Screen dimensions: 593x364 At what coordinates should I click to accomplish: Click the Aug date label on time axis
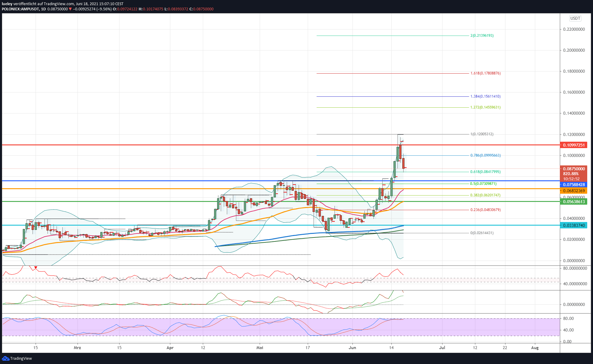click(535, 348)
